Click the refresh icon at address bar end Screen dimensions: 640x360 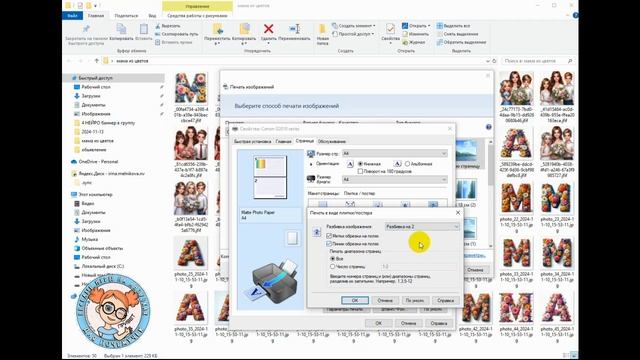[494, 61]
